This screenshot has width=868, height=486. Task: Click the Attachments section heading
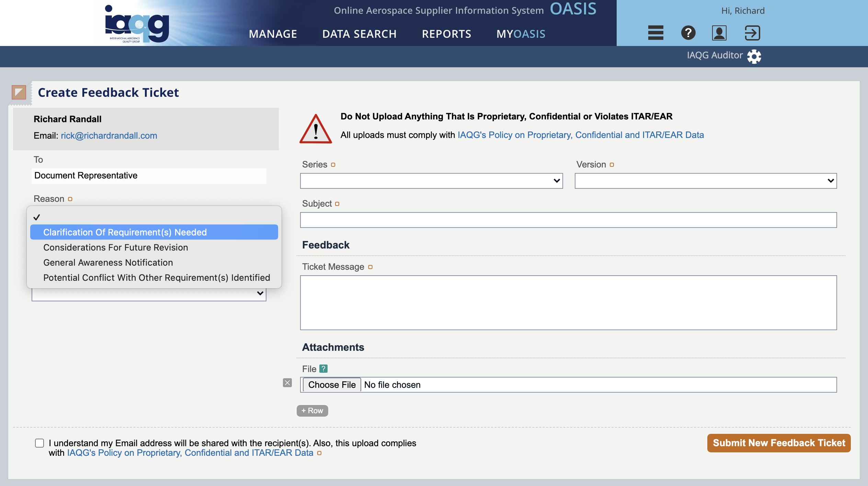click(333, 347)
